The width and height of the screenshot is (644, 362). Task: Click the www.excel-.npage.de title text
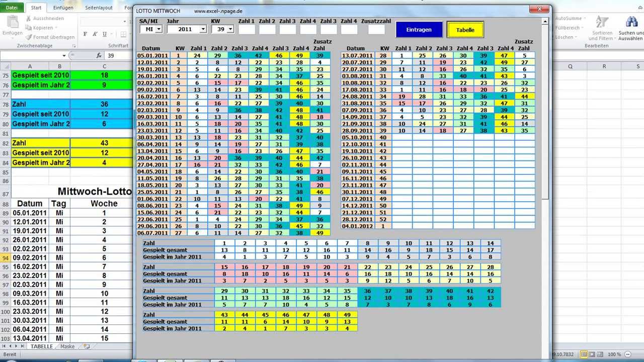[218, 11]
